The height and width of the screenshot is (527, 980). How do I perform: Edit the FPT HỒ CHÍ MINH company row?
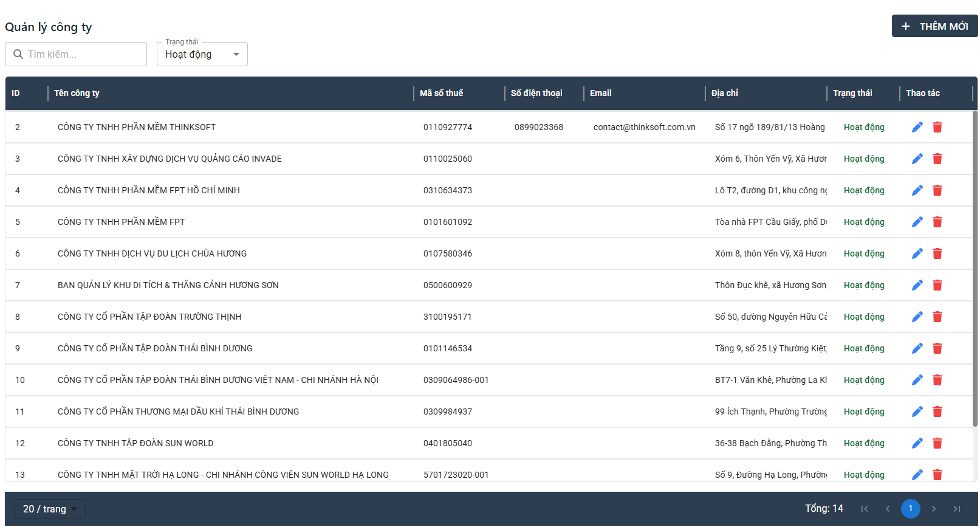pyautogui.click(x=917, y=190)
